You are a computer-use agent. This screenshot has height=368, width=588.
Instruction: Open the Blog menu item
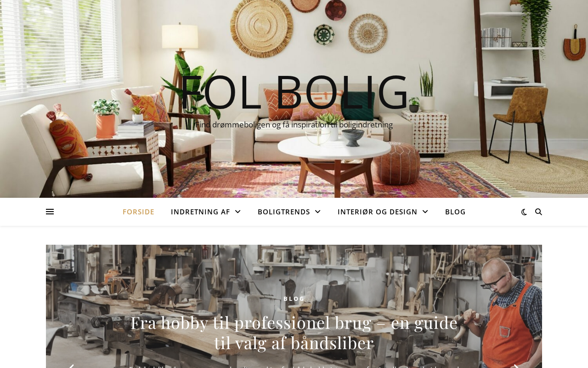(x=455, y=212)
